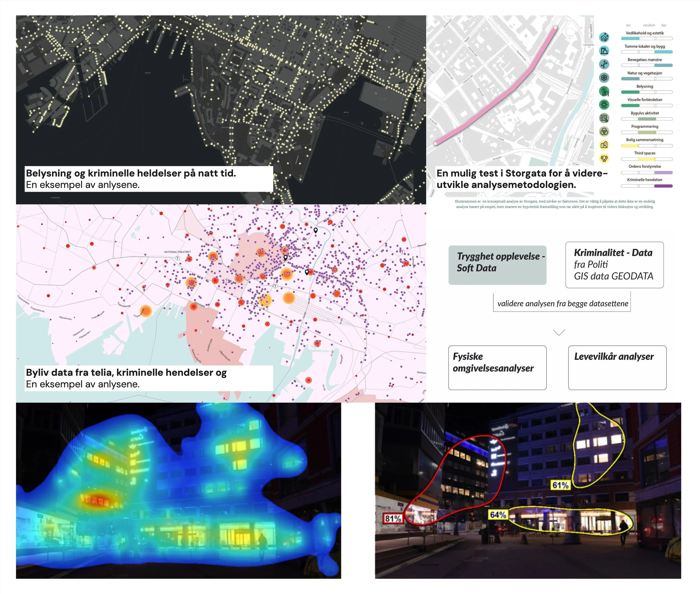Click the Trygghet opplevelse Soft Data box
The image size is (700, 594).
tap(497, 265)
